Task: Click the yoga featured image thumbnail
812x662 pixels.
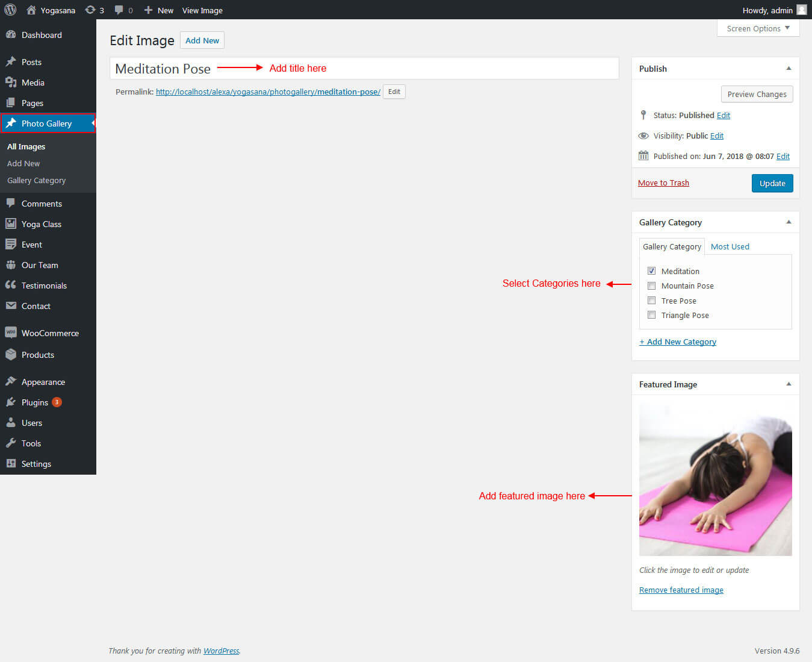Action: 716,479
